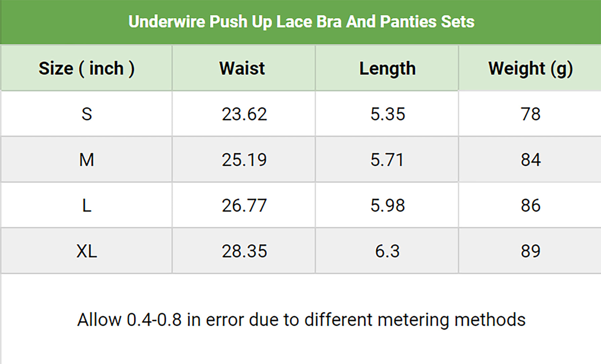This screenshot has width=601, height=364.
Task: Select the Weight (g) column header
Action: click(x=530, y=69)
